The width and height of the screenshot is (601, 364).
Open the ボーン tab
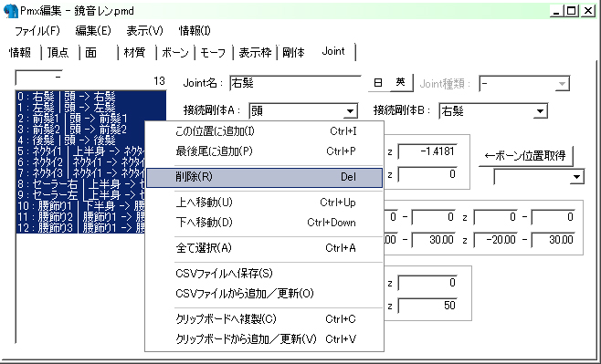[175, 52]
